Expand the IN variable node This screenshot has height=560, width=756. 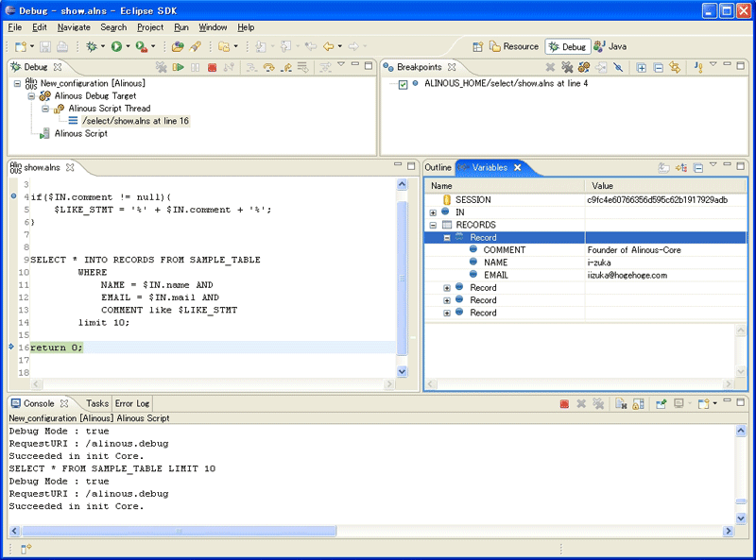click(433, 212)
